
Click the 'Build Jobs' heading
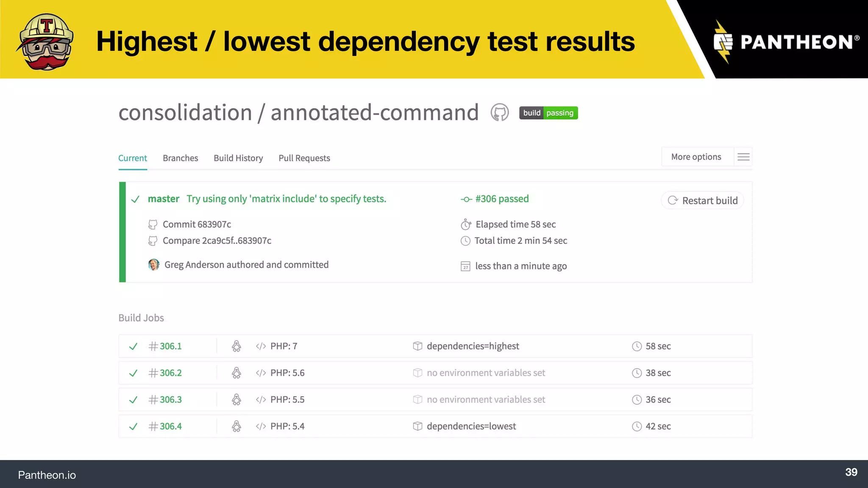click(141, 318)
